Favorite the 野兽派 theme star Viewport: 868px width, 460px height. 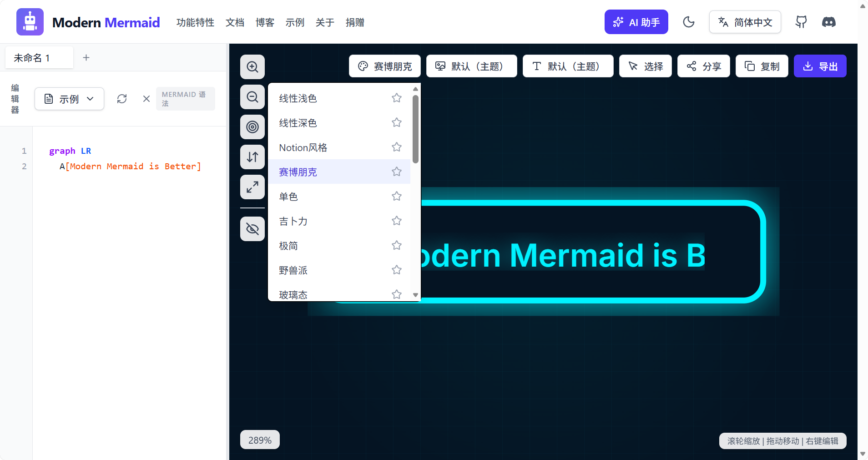click(397, 270)
